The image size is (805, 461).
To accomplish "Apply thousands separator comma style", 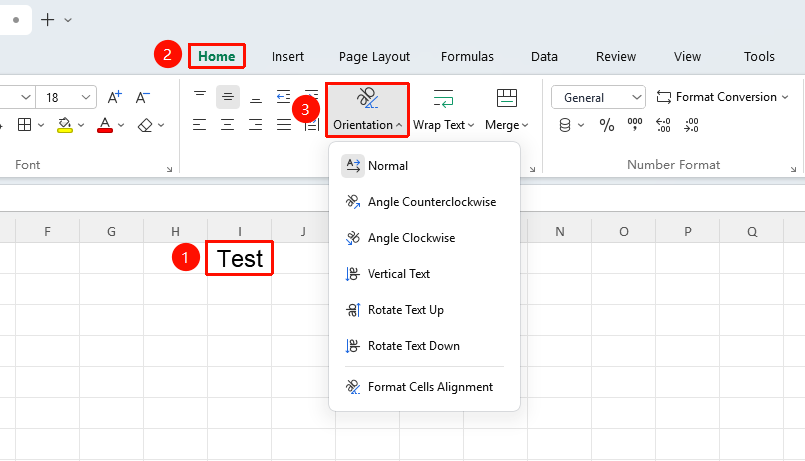I will (635, 125).
